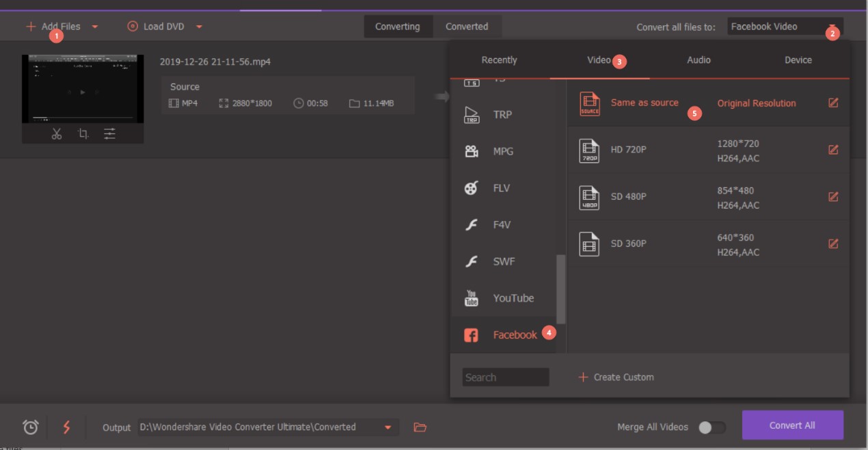Open effects adjustment sliders icon
The height and width of the screenshot is (450, 868).
pos(109,134)
